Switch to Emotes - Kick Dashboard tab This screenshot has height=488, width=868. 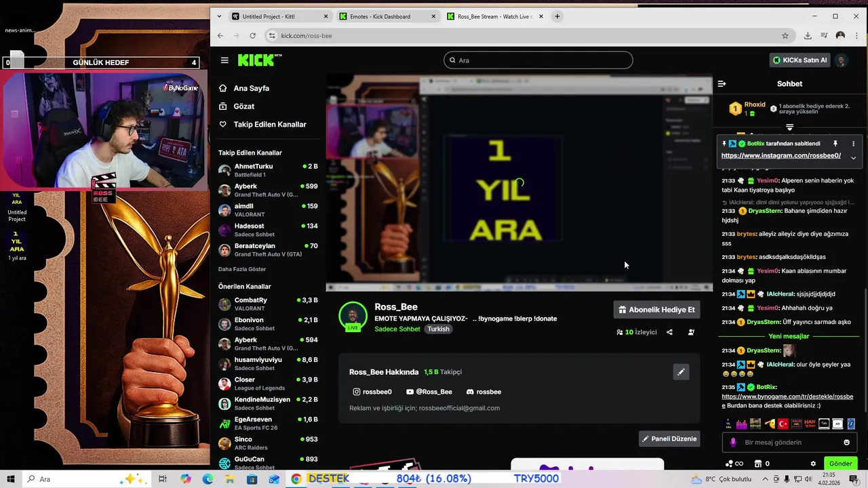pos(387,16)
